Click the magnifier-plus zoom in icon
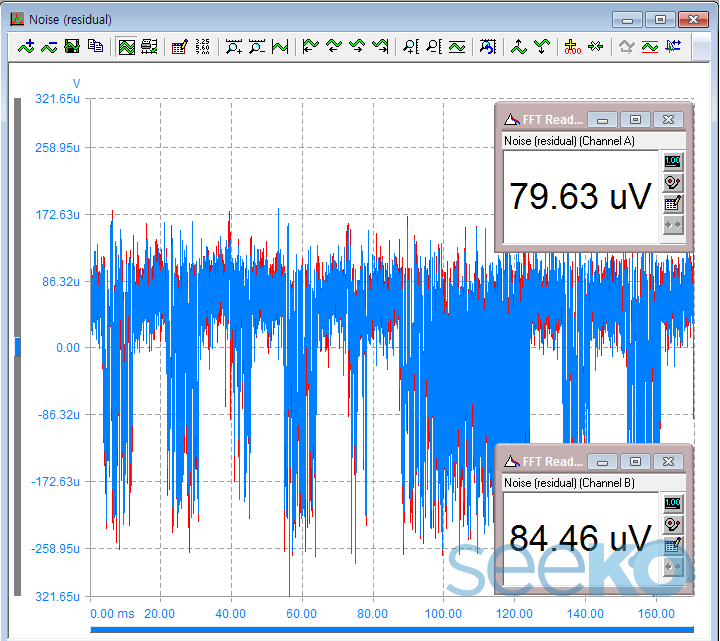The width and height of the screenshot is (720, 641). (234, 46)
